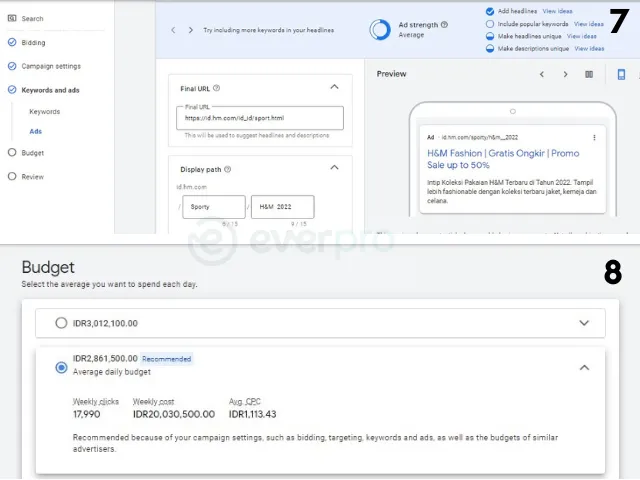Open the Bidding step
The image size is (640, 480).
(x=33, y=42)
